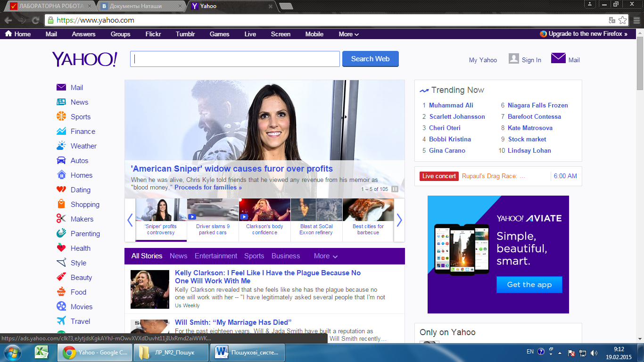Click the Health apple-heart icon in the sidebar
The height and width of the screenshot is (362, 644).
tap(61, 248)
